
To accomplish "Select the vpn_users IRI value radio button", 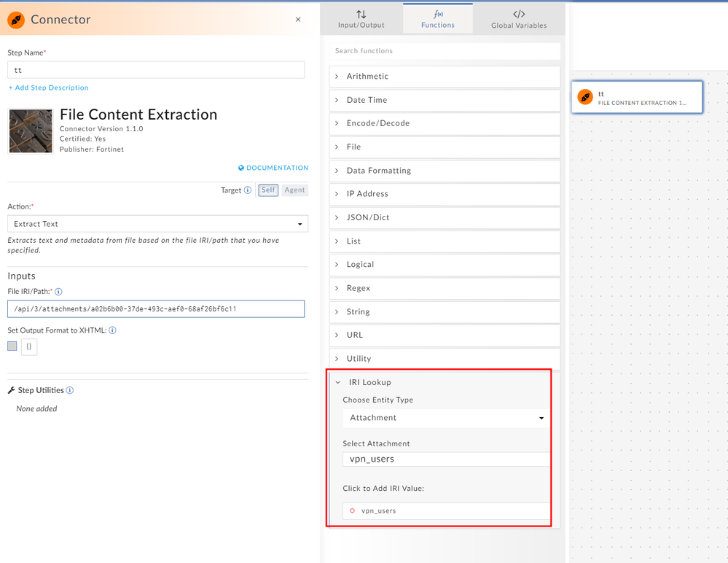I will coord(353,511).
